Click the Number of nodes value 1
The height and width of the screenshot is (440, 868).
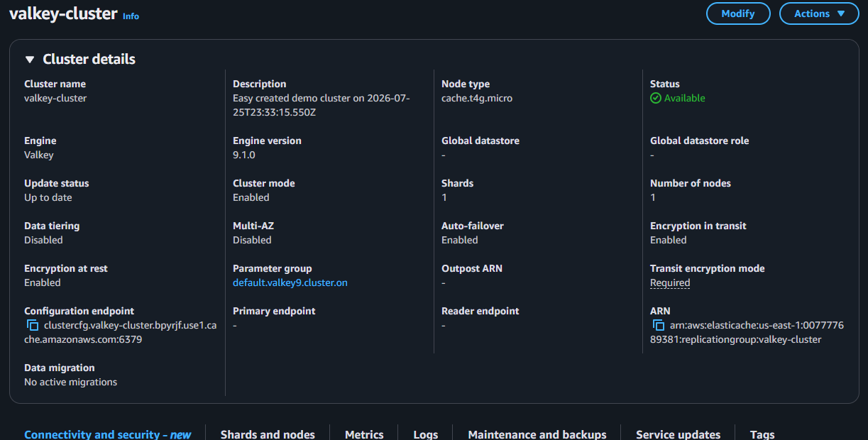pyautogui.click(x=653, y=197)
